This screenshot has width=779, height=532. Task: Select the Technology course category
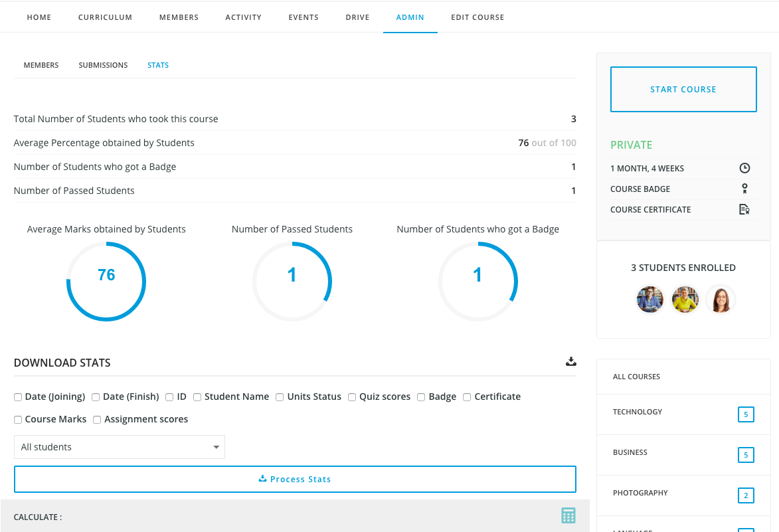[x=638, y=412]
